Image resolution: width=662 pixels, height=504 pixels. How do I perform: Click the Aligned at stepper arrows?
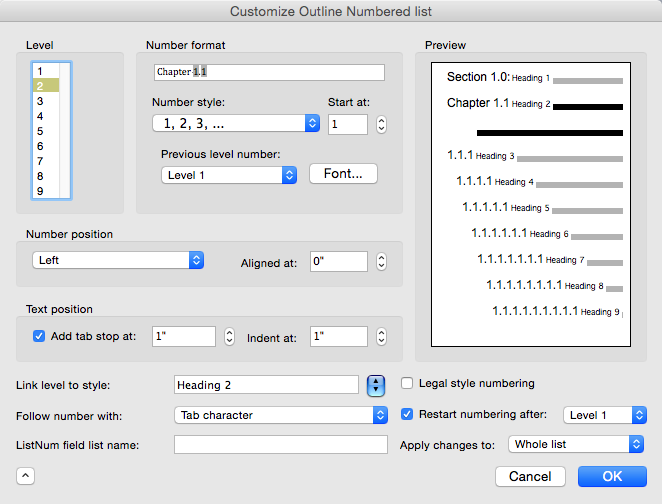381,262
